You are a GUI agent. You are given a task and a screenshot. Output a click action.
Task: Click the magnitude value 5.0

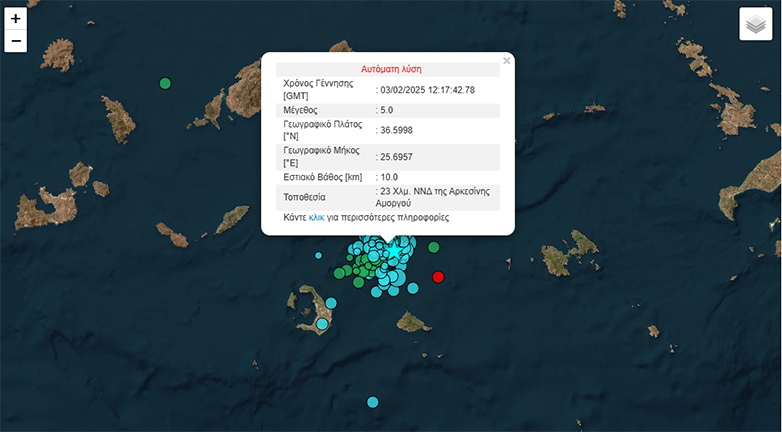click(388, 110)
